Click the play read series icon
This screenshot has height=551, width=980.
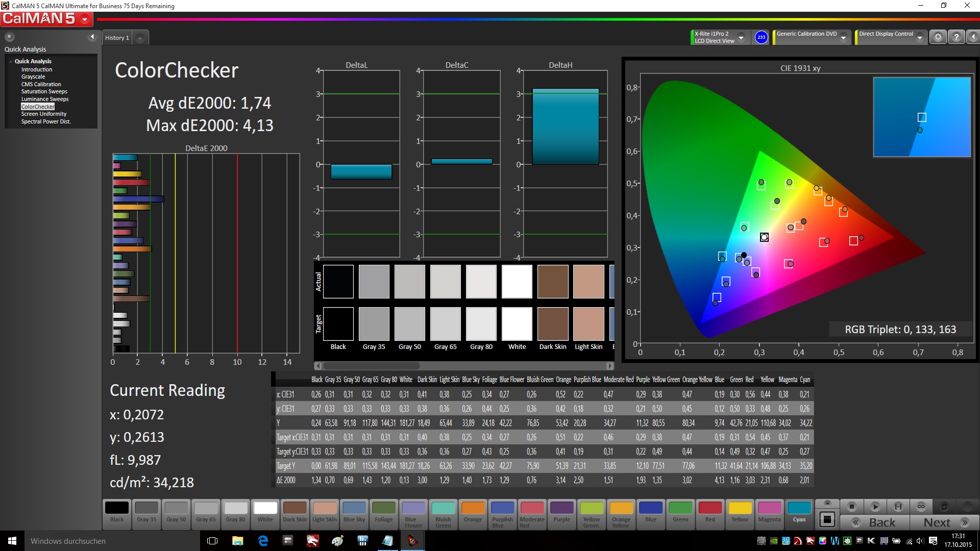875,507
